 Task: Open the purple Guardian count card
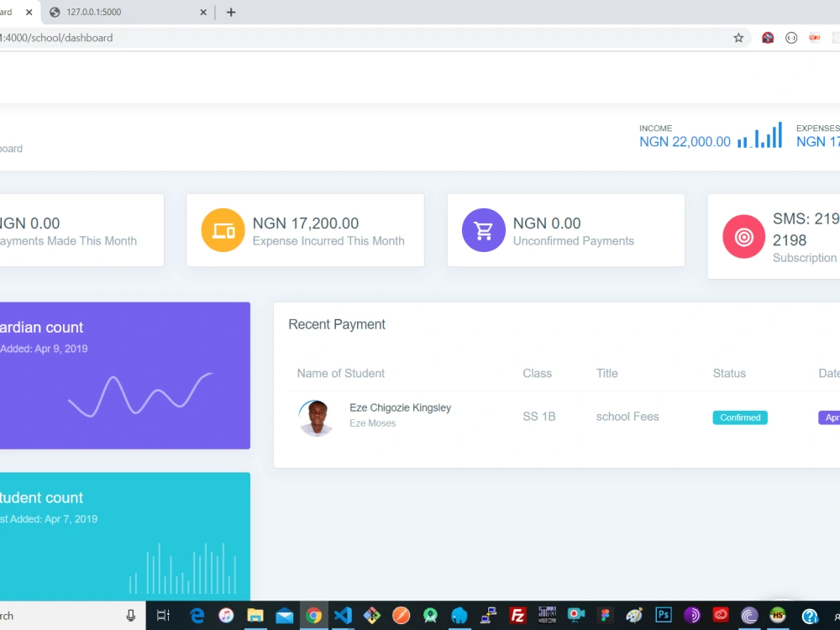[x=125, y=375]
